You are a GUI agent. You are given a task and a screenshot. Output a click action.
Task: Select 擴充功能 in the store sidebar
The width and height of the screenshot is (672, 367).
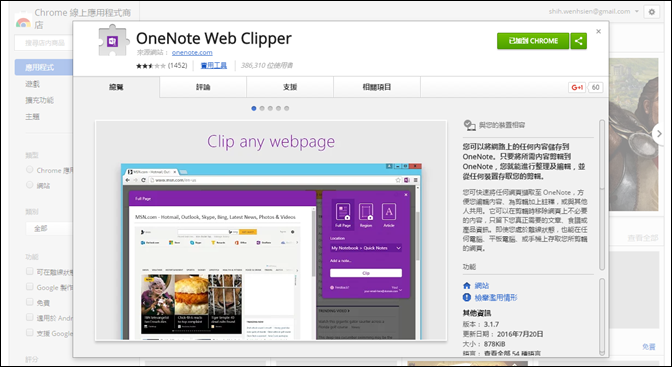click(x=39, y=100)
